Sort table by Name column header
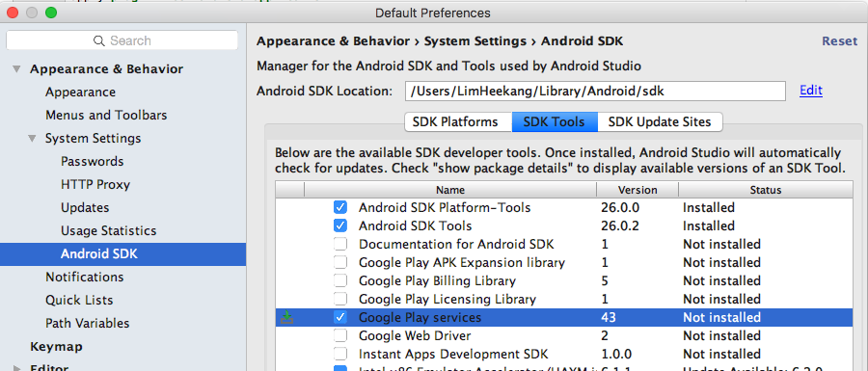Screen dimensions: 868x371 tap(450, 190)
